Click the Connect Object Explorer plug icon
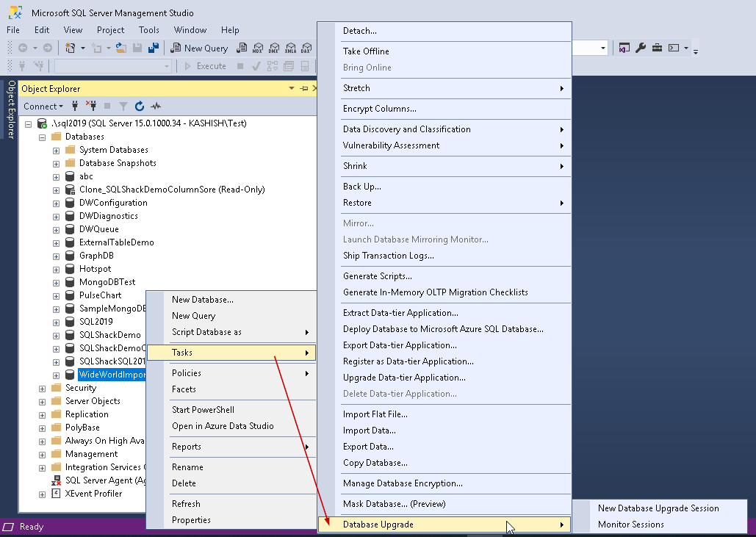This screenshot has width=756, height=537. point(75,106)
